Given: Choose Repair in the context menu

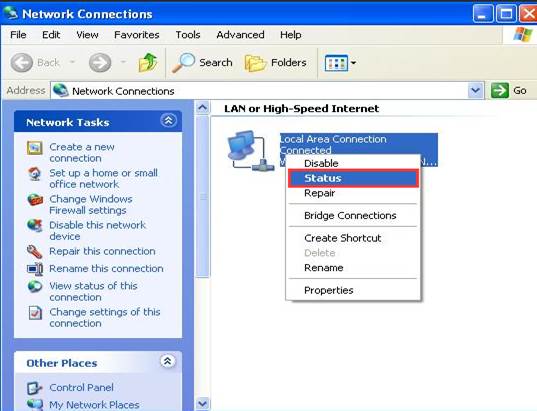Looking at the screenshot, I should click(x=353, y=193).
